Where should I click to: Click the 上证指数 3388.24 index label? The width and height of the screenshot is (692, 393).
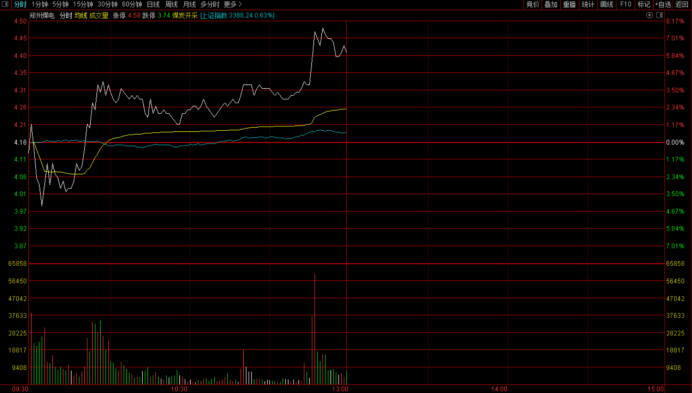(237, 15)
